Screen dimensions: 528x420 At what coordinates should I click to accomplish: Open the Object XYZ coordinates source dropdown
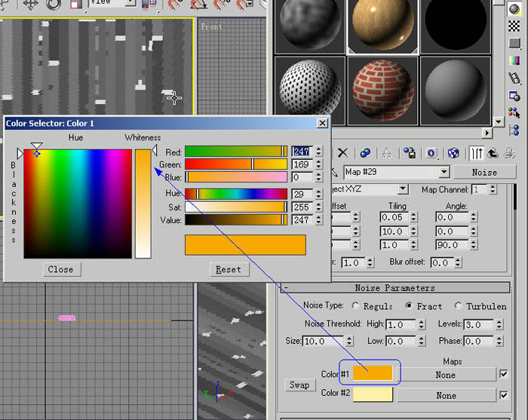403,189
